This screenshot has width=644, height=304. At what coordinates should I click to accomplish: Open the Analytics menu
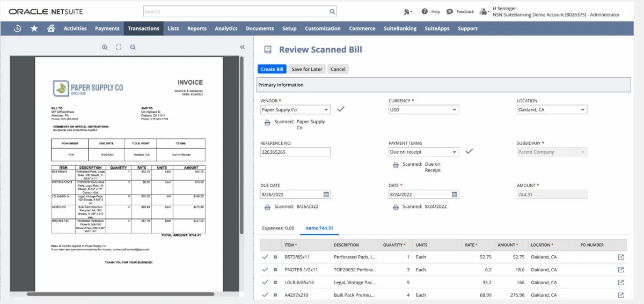(226, 28)
